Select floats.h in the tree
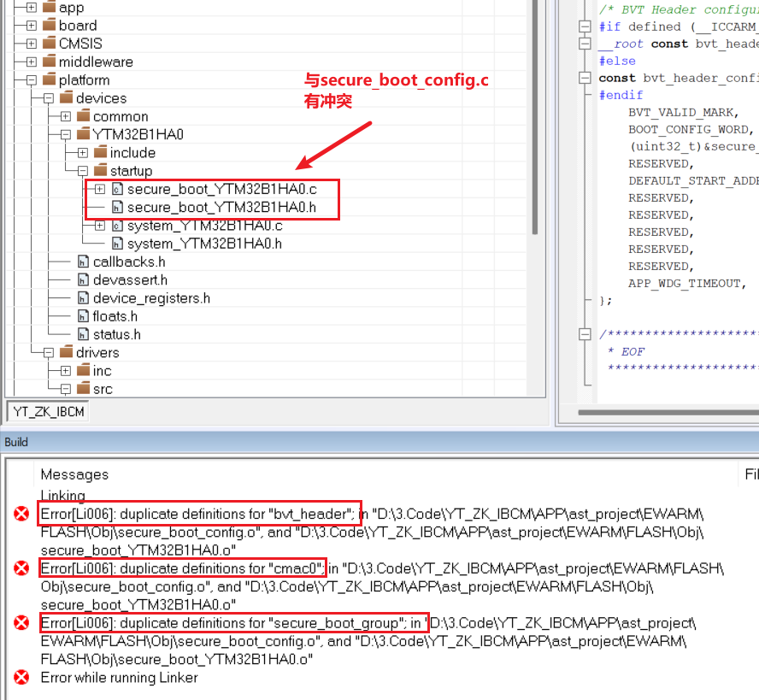 pyautogui.click(x=115, y=316)
